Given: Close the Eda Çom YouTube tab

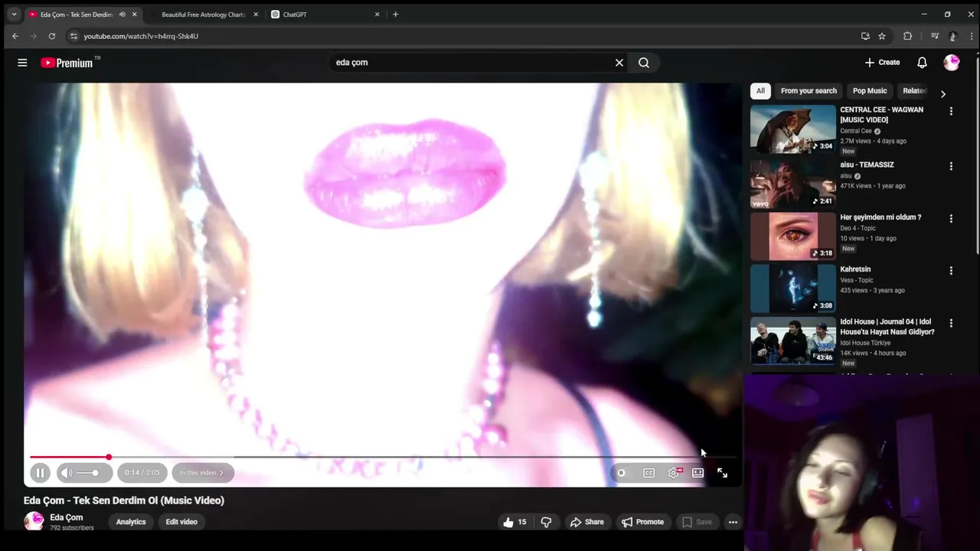Looking at the screenshot, I should pos(135,15).
